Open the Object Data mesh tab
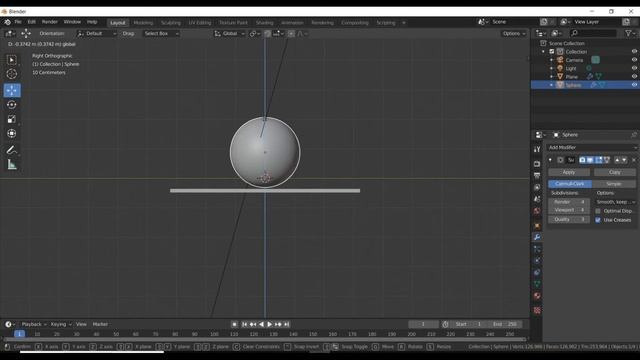Image resolution: width=640 pixels, height=360 pixels. pos(537,284)
